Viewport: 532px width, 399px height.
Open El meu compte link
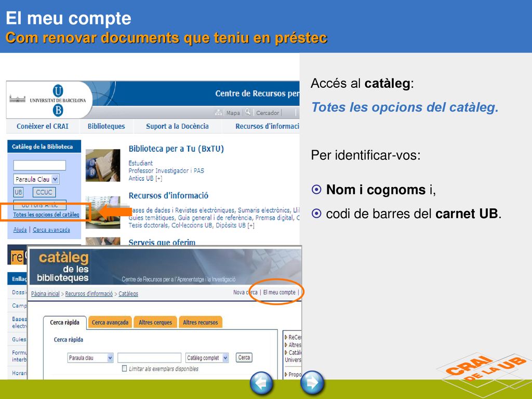click(279, 292)
